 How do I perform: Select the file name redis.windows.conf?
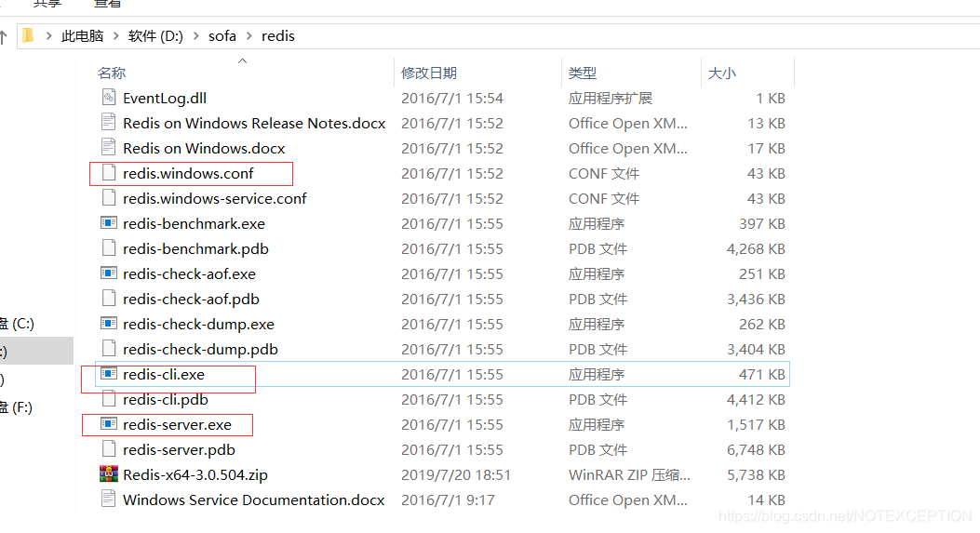(188, 173)
